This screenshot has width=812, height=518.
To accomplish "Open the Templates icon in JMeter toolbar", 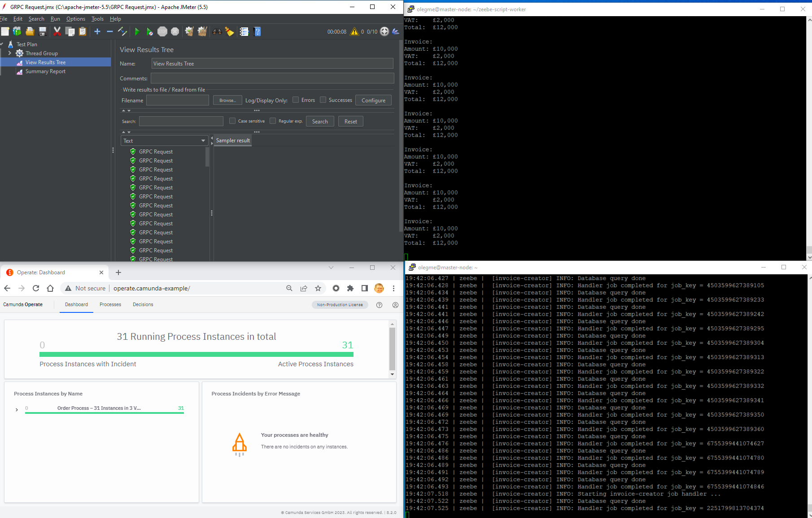I will pyautogui.click(x=17, y=31).
